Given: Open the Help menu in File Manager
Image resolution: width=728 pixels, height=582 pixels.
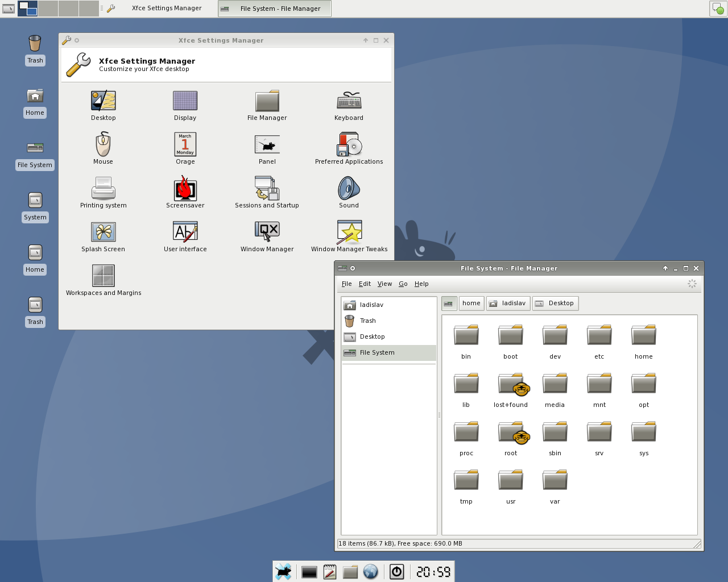Looking at the screenshot, I should [x=421, y=284].
